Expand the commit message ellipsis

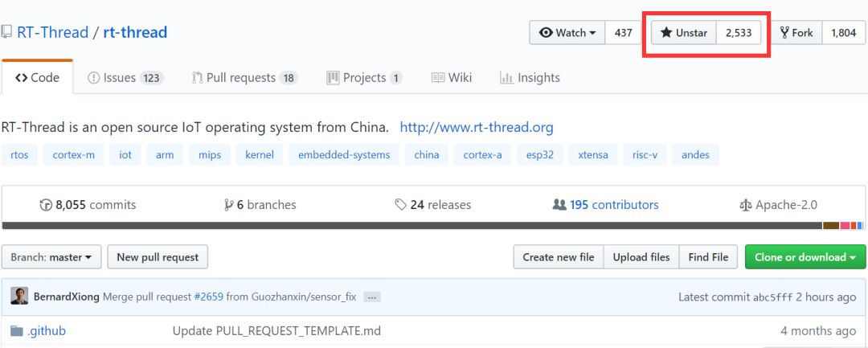click(x=371, y=297)
